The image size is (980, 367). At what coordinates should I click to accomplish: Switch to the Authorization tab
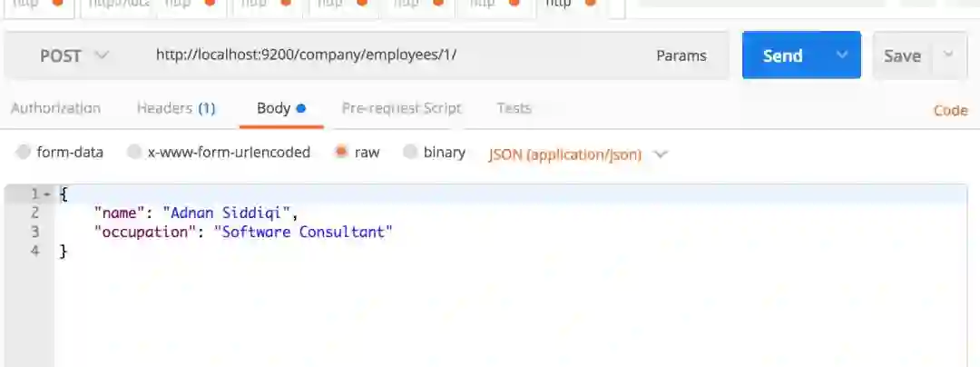coord(55,108)
